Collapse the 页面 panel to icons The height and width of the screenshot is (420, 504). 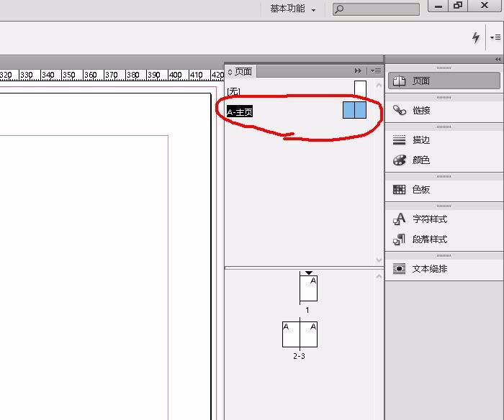358,70
